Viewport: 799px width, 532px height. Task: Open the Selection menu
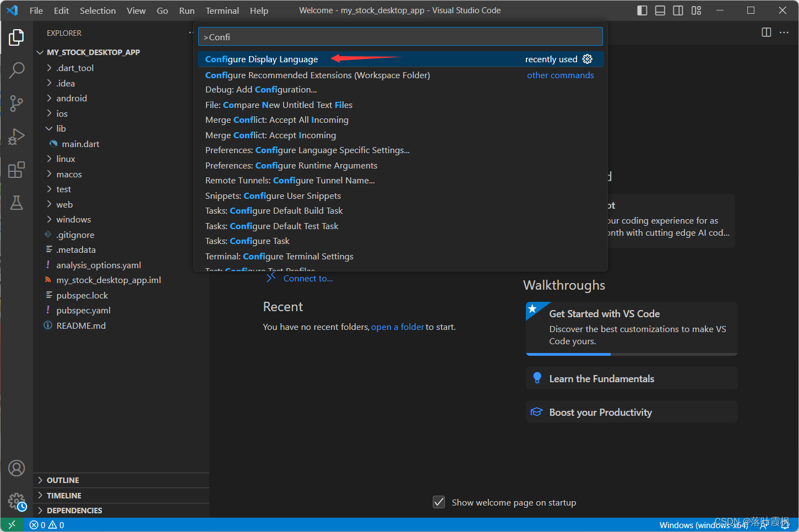pos(97,10)
